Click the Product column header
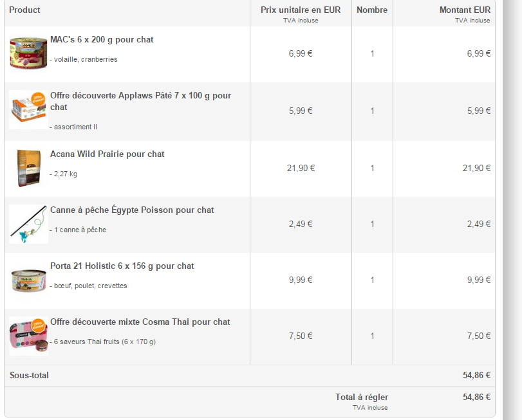The width and height of the screenshot is (522, 420). (24, 10)
